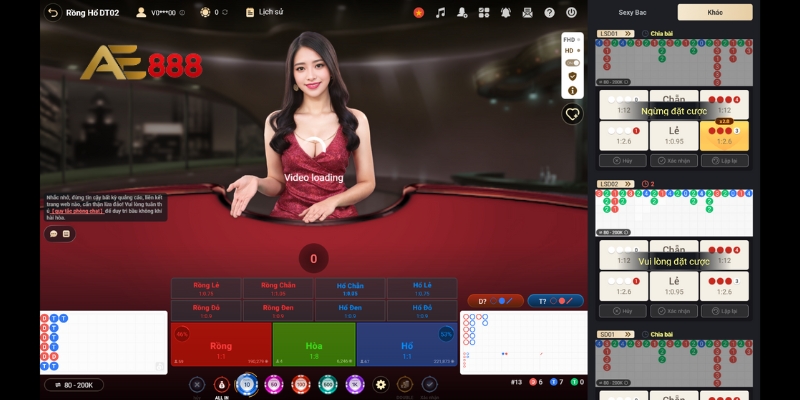Screen dimensions: 800x400
Task: Click the DOUBLE bet icon
Action: pos(405,385)
